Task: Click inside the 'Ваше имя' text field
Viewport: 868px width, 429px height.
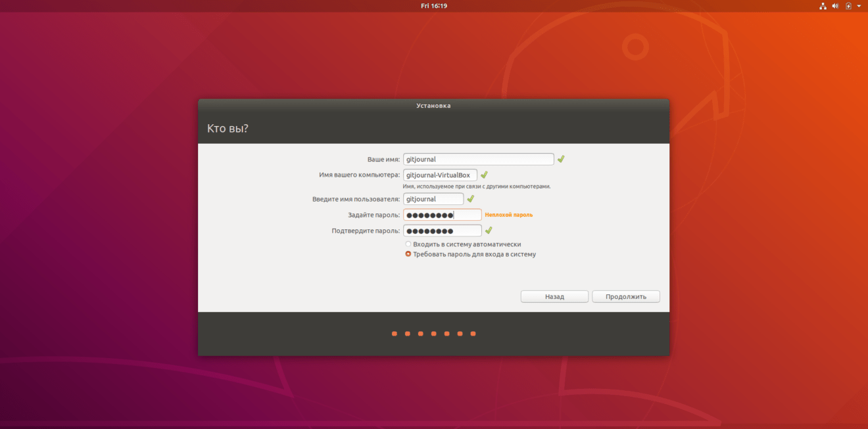Action: click(479, 158)
